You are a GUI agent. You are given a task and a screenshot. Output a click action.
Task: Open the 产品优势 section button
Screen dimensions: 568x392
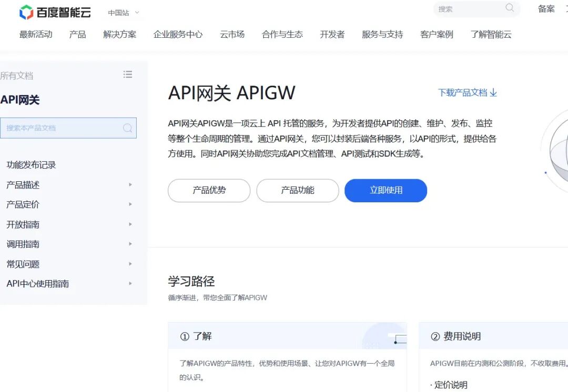click(208, 191)
